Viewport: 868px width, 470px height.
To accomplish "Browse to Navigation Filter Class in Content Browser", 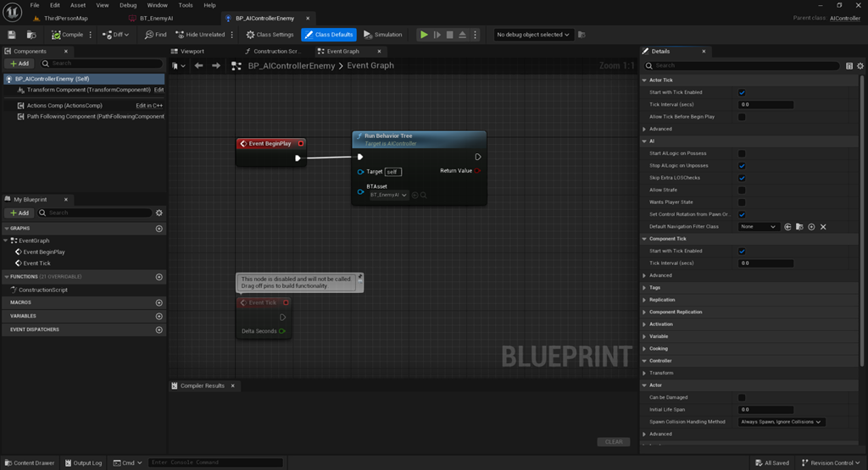I will [x=799, y=227].
